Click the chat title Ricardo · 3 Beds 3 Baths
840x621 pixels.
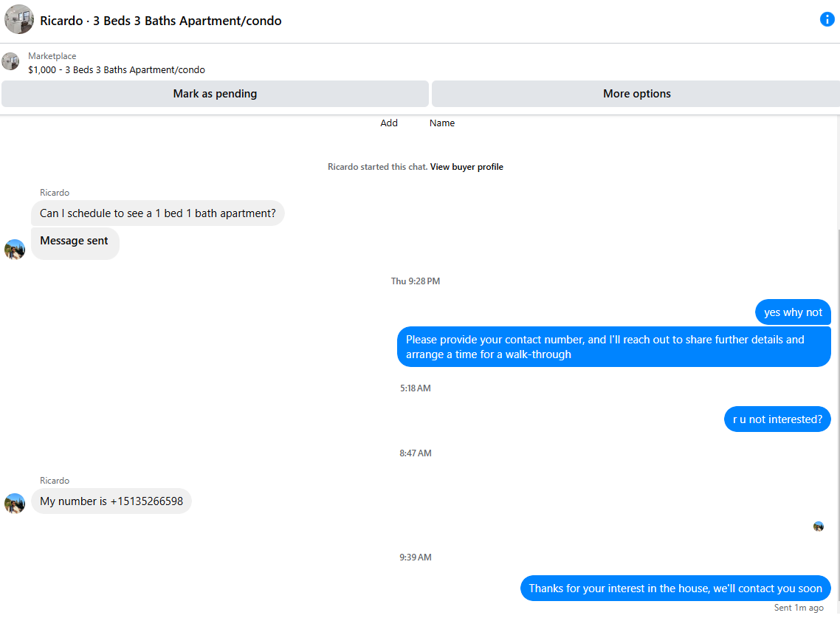tap(161, 21)
